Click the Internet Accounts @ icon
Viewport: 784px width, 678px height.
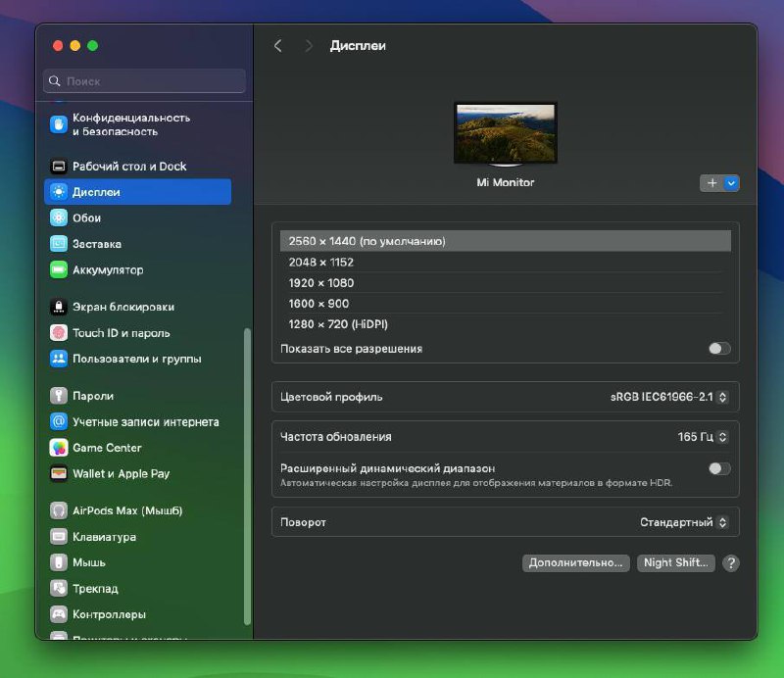59,421
